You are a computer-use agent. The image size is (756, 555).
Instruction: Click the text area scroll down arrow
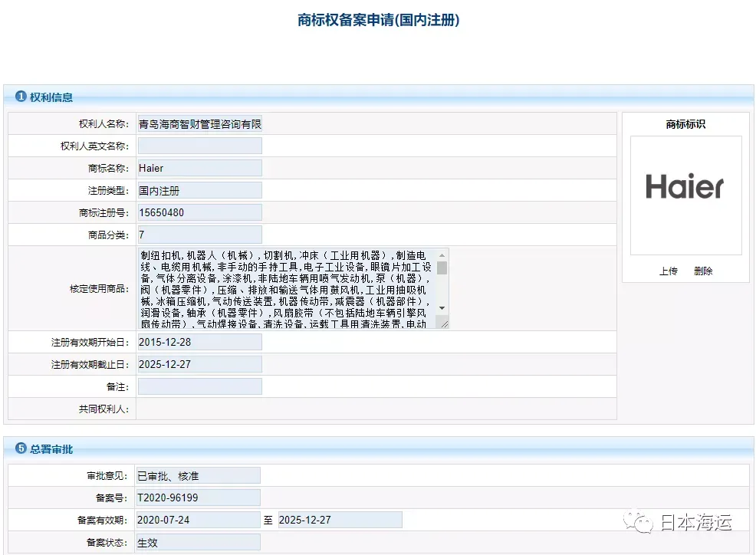pos(442,308)
